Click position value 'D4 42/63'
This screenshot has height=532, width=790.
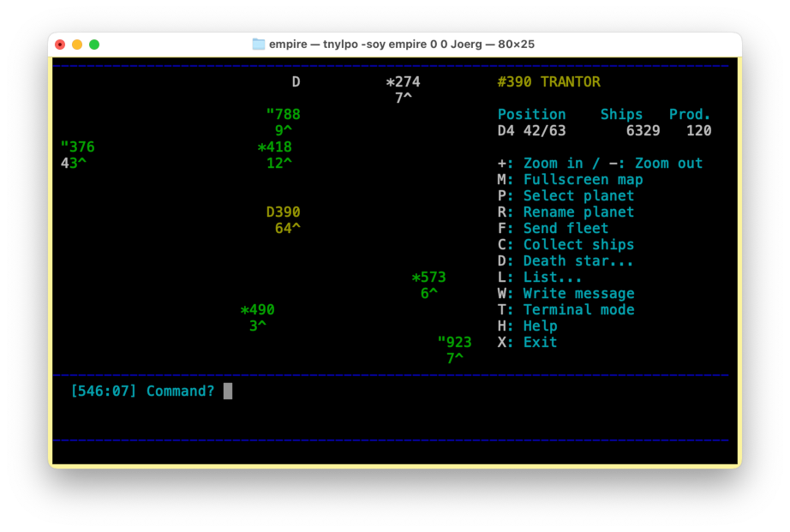point(531,130)
